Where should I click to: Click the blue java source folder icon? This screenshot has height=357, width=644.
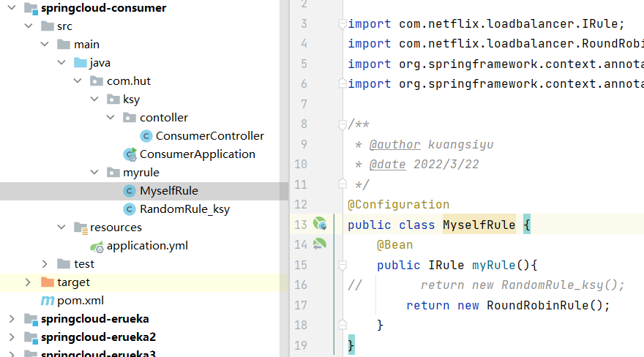80,62
